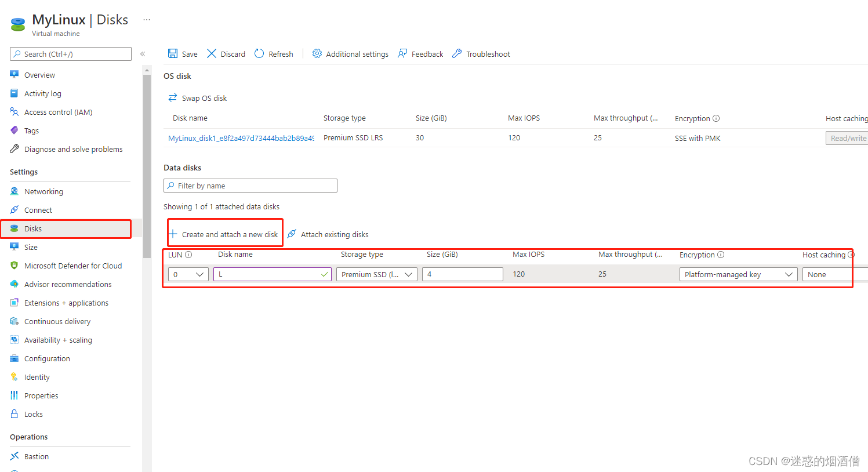The height and width of the screenshot is (472, 868).
Task: Open the Networking settings page
Action: coord(43,191)
